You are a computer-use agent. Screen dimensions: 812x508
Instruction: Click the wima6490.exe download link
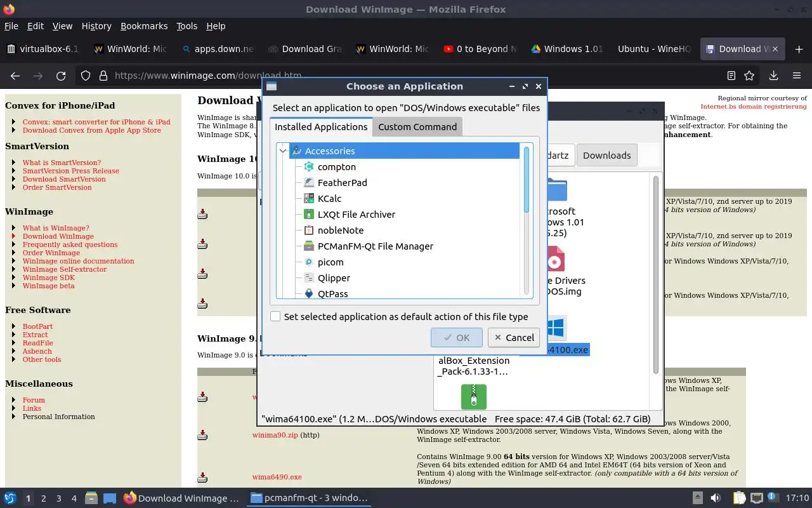click(x=277, y=477)
